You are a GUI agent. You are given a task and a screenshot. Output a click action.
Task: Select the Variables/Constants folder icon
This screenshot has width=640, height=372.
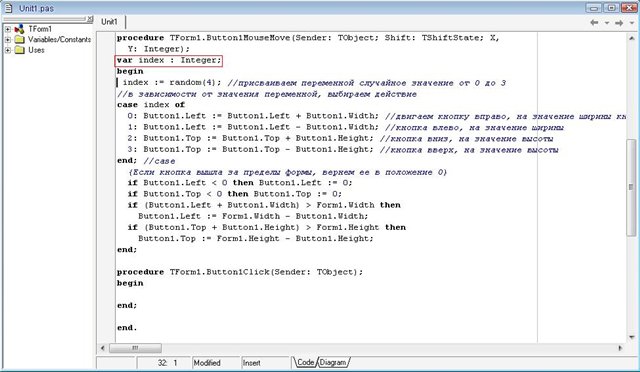[20, 40]
